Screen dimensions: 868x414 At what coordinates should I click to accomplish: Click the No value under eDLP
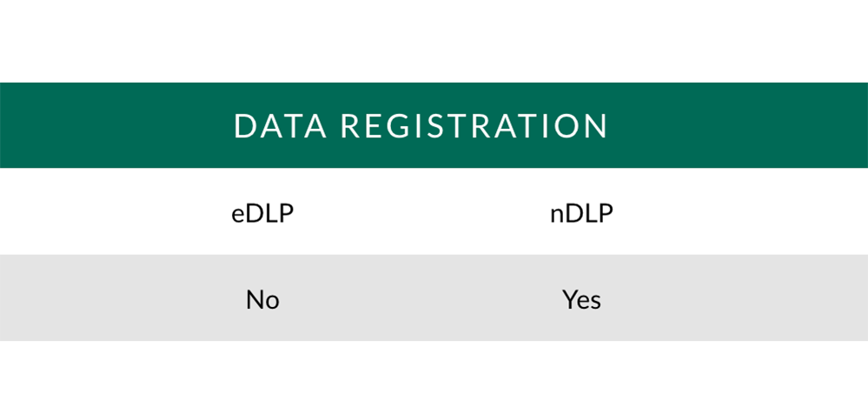tap(262, 300)
